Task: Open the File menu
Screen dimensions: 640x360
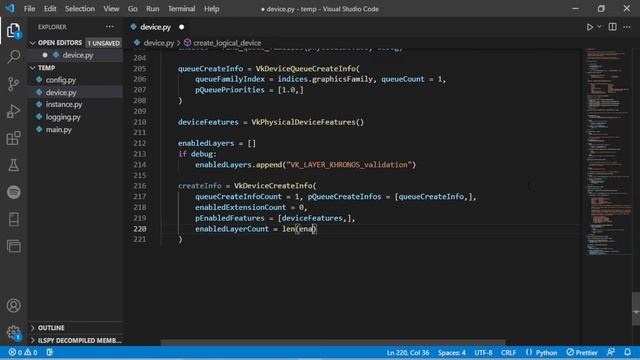Action: [x=29, y=9]
